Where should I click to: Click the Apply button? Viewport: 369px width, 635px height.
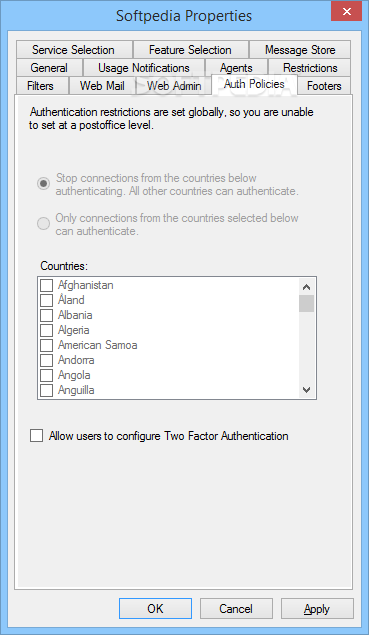pyautogui.click(x=317, y=609)
